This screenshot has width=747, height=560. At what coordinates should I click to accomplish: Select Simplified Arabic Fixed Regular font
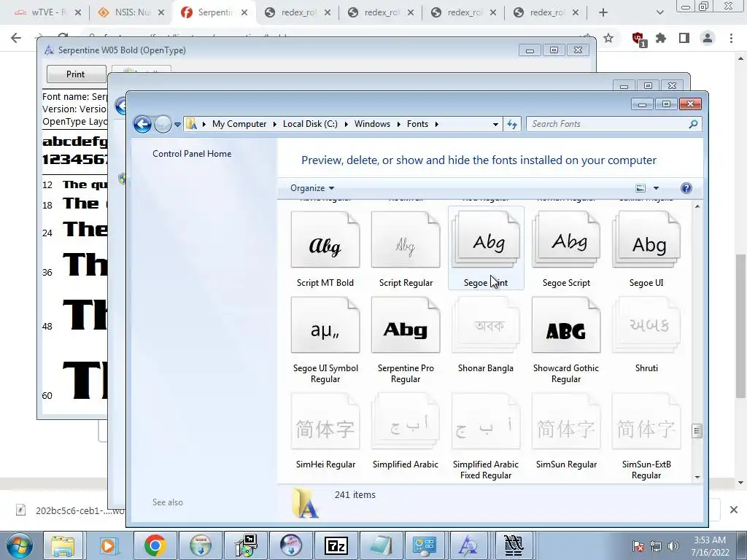485,421
